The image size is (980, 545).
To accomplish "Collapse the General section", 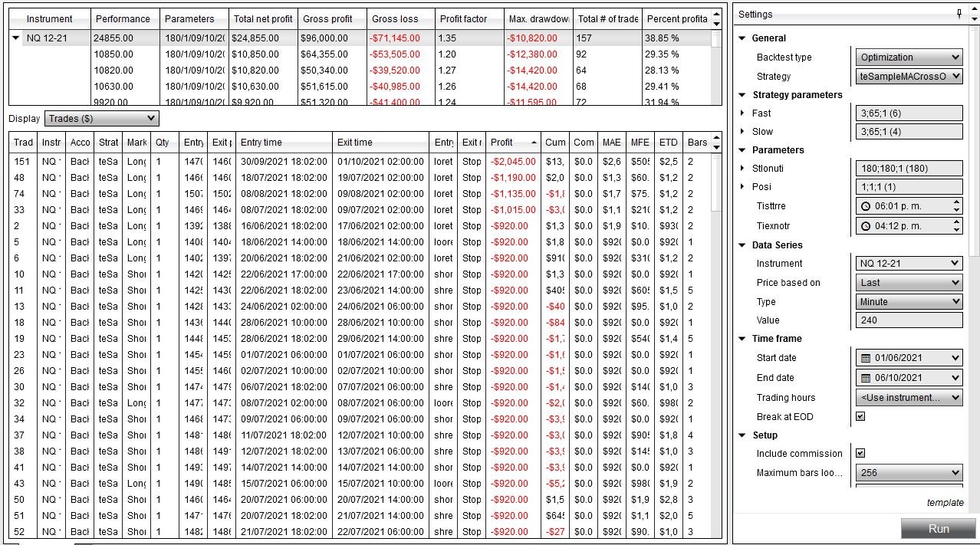I will [x=742, y=38].
